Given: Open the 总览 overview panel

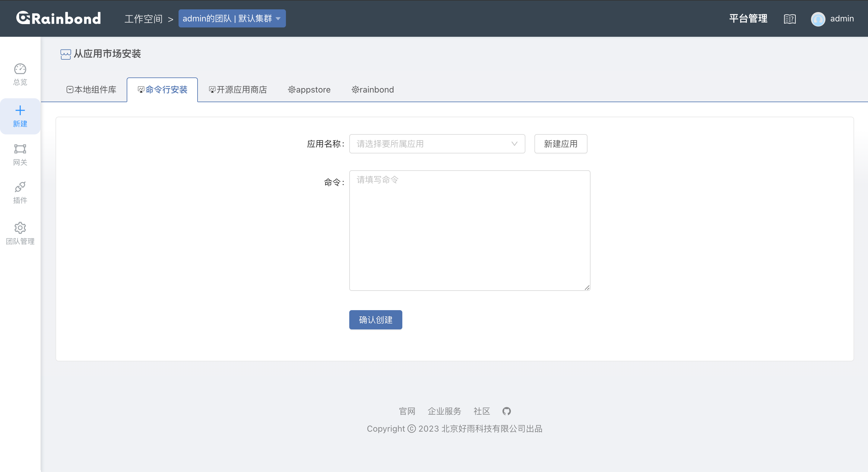Looking at the screenshot, I should 20,74.
